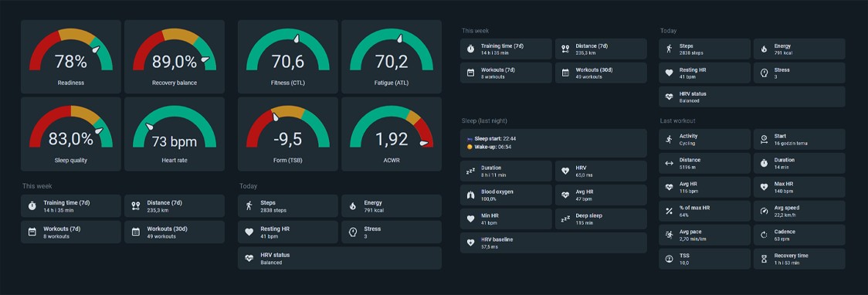Open the Sleep start 22:44 / Wake-up card
868x295 pixels.
tap(554, 144)
